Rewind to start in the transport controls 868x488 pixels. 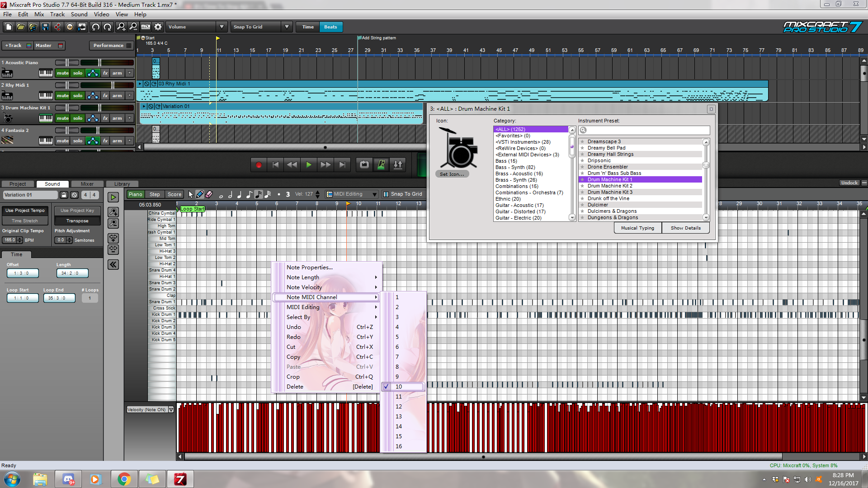[276, 165]
